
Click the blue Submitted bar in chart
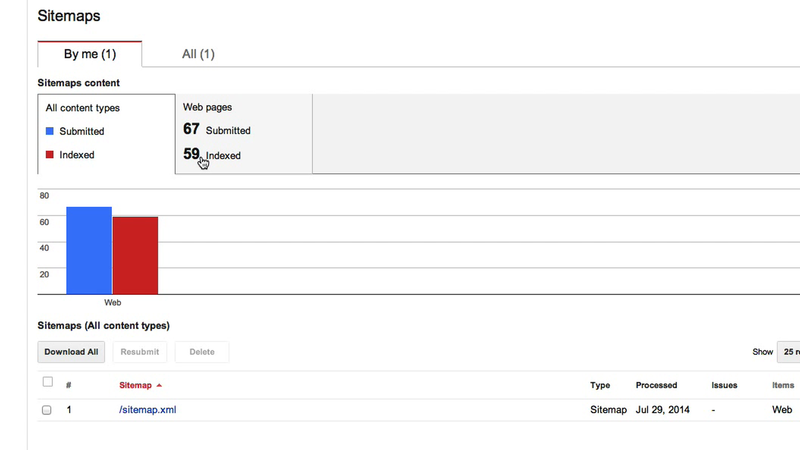(89, 251)
